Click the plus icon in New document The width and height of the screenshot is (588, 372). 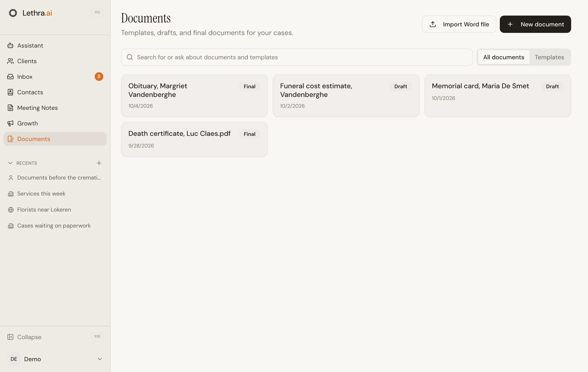(510, 24)
